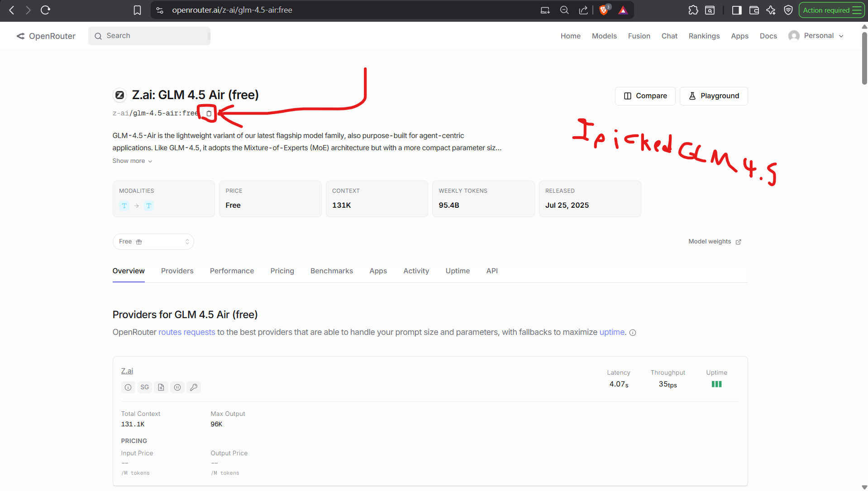Open Home in the top navigation
Viewport: 868px width, 491px height.
tap(571, 36)
